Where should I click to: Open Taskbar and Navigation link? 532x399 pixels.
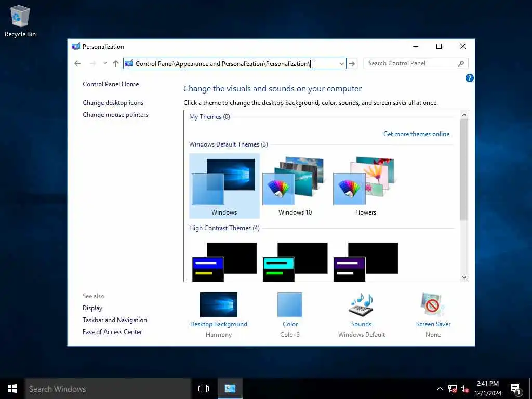click(115, 320)
